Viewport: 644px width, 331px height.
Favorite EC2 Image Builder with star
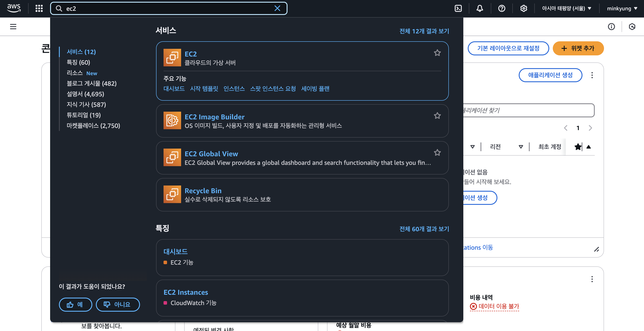[x=437, y=116]
